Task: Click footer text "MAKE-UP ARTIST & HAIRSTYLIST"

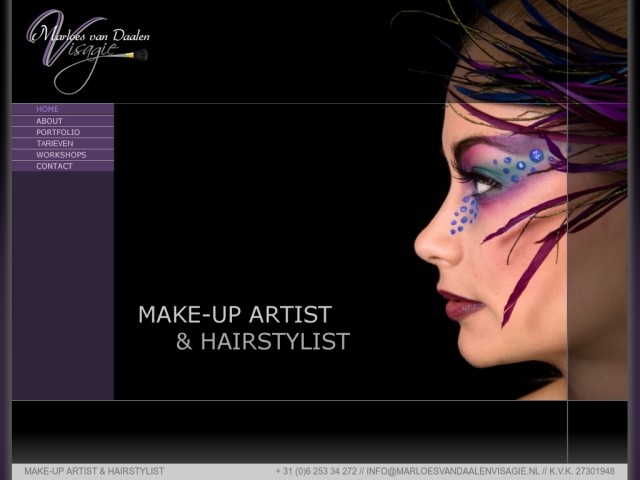Action: (x=94, y=471)
